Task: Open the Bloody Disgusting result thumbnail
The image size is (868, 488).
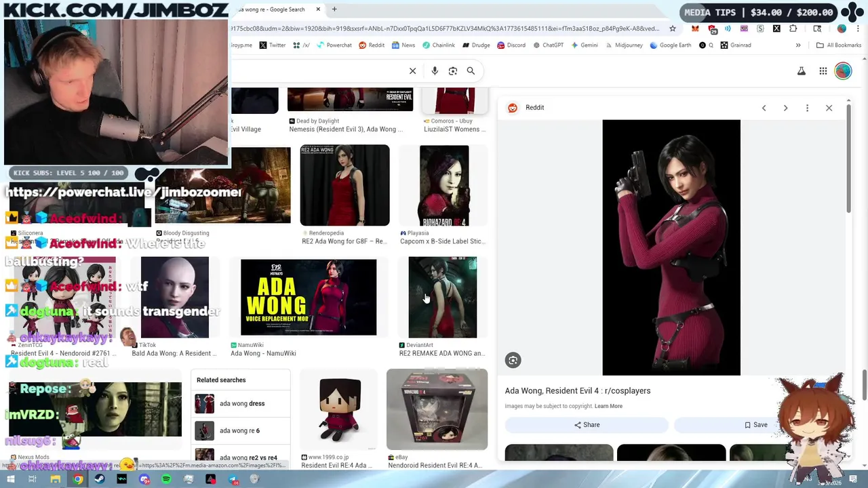Action: click(x=222, y=185)
